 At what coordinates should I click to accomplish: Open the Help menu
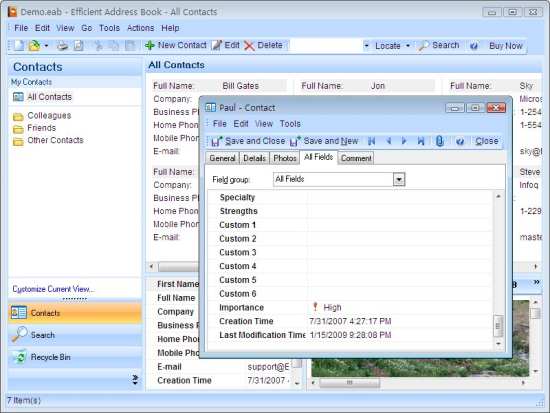tap(170, 28)
